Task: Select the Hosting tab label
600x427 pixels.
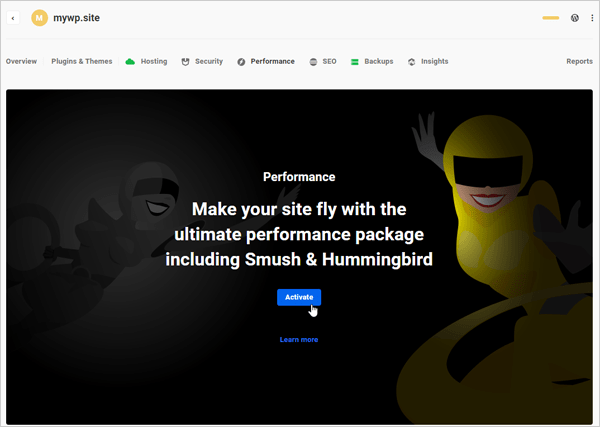Action: 154,62
